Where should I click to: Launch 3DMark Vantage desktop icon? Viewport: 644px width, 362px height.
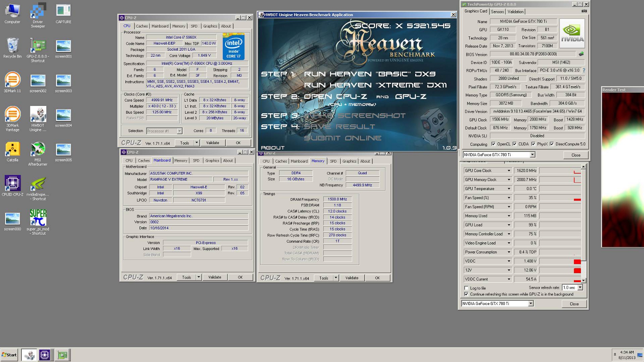[x=12, y=119]
